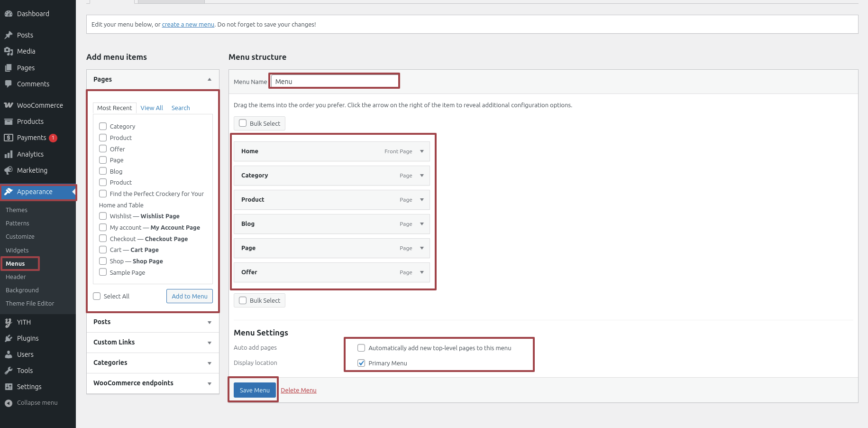
Task: Open the Widgets submenu item
Action: click(x=17, y=251)
